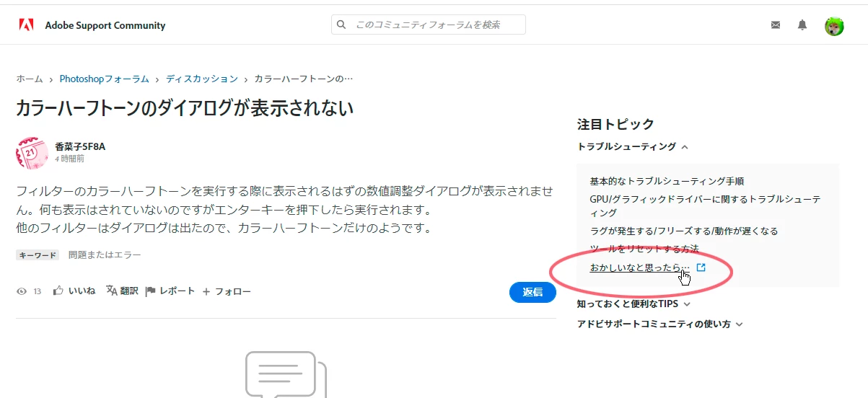Focus the community forum search field
The image size is (868, 398).
(429, 25)
